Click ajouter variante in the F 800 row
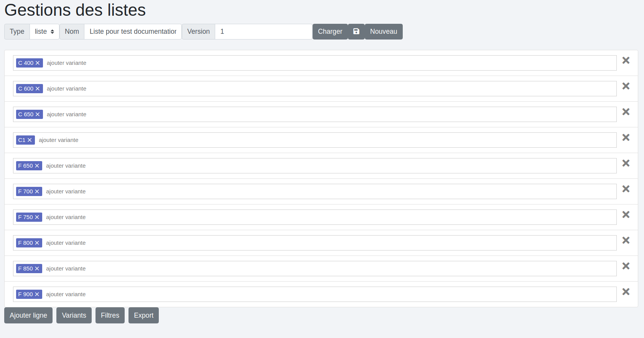The height and width of the screenshot is (338, 644). [x=66, y=243]
